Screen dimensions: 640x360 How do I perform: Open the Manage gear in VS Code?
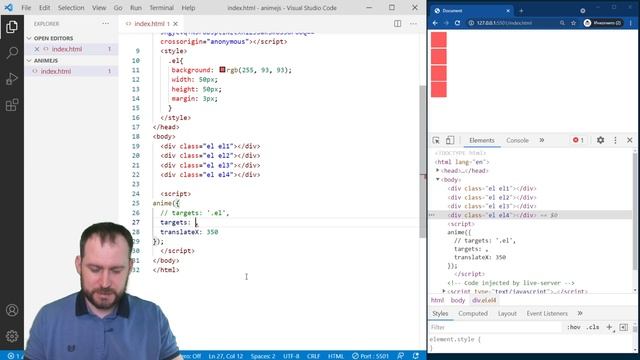click(12, 336)
